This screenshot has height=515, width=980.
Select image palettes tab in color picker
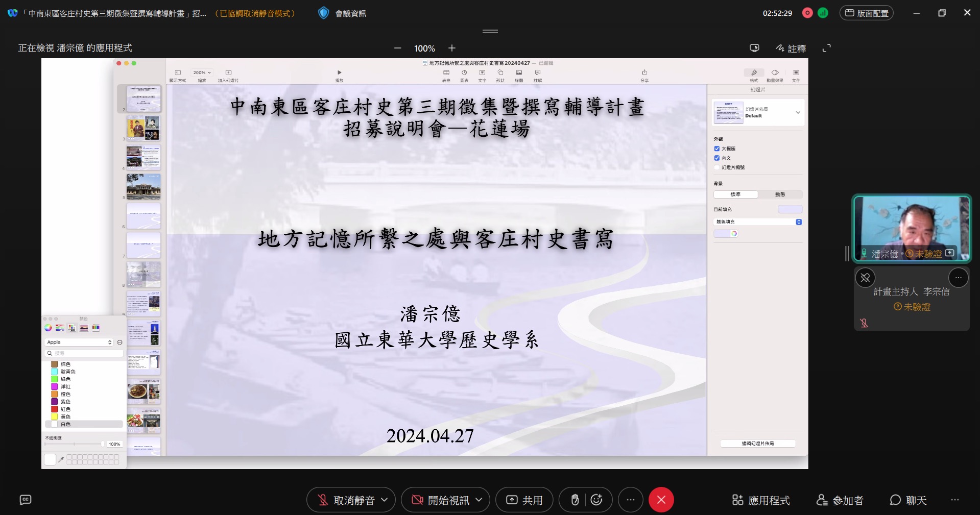(84, 328)
